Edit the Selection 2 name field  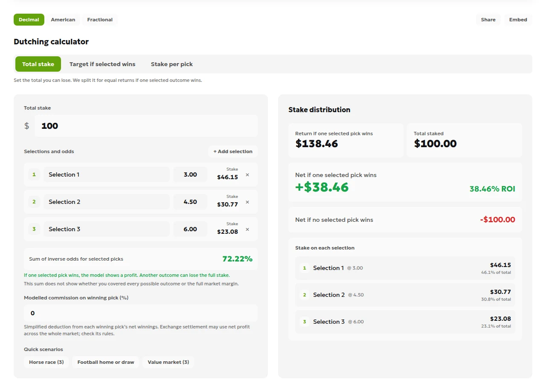pos(107,202)
